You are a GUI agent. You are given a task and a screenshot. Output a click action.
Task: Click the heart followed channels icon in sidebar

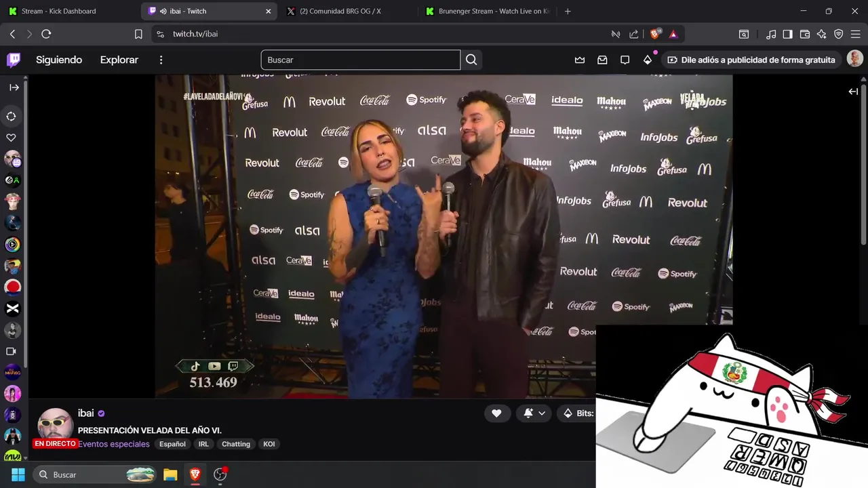click(x=11, y=138)
